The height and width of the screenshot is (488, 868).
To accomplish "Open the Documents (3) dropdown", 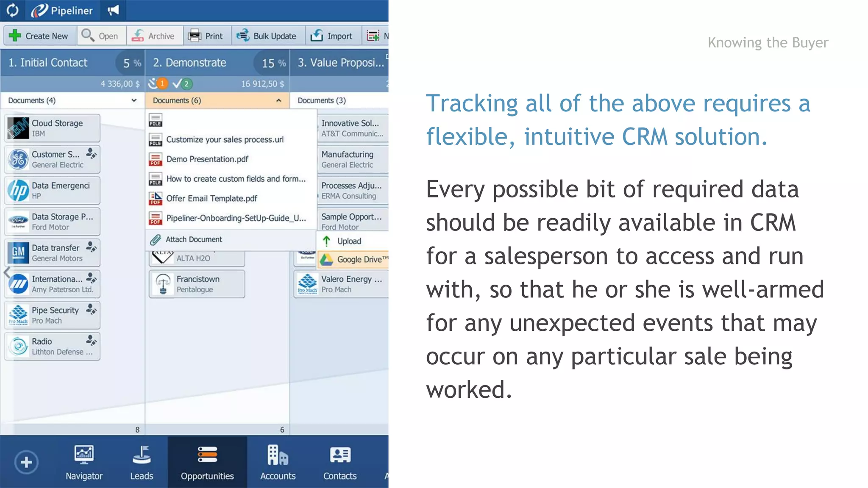I will [x=339, y=100].
